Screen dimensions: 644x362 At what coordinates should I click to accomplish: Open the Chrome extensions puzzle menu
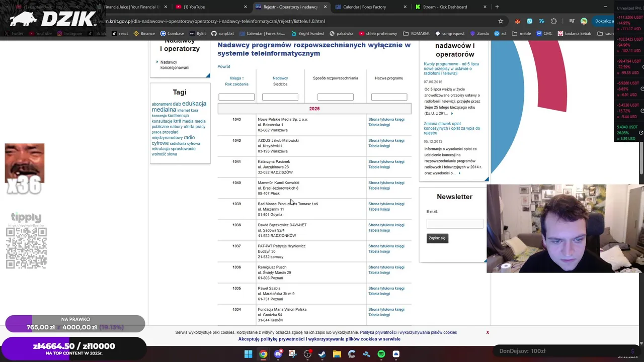[x=554, y=21]
